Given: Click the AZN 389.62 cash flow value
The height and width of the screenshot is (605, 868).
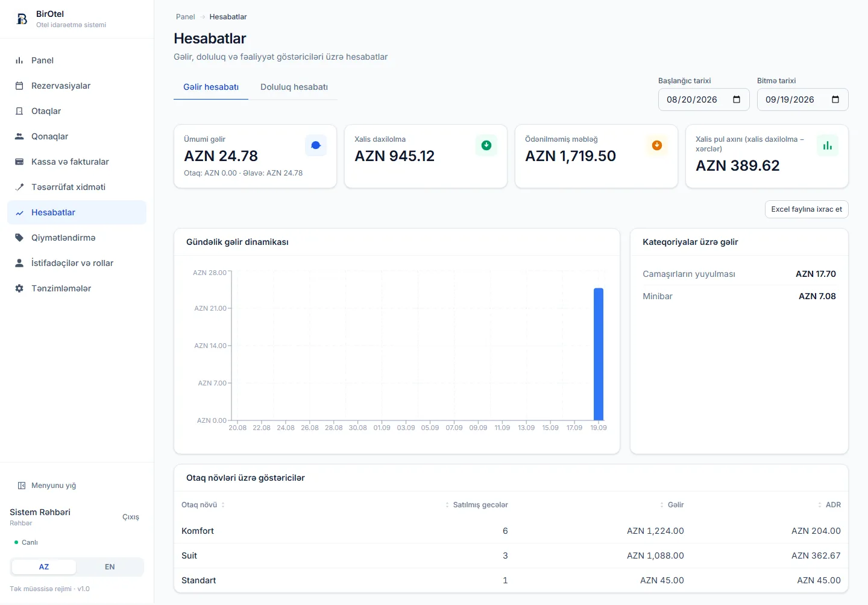Looking at the screenshot, I should click(x=738, y=166).
